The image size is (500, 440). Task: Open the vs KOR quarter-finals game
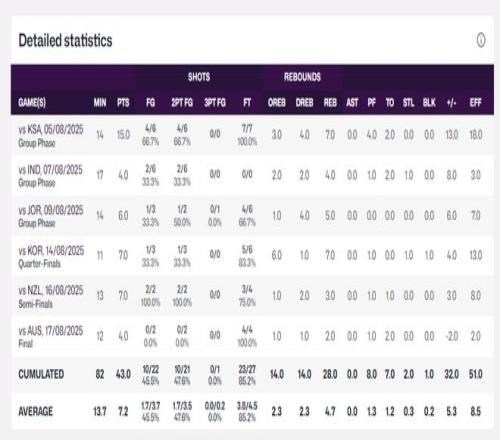252,256
